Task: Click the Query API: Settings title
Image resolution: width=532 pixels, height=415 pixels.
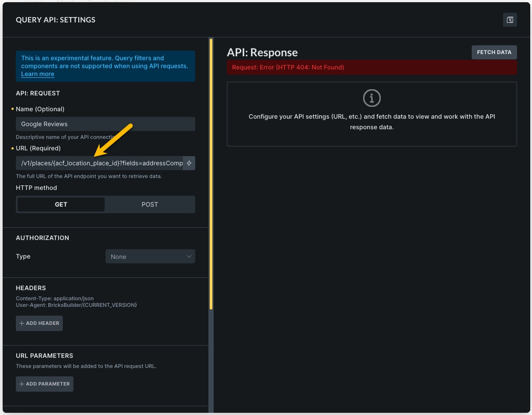Action: click(x=55, y=20)
